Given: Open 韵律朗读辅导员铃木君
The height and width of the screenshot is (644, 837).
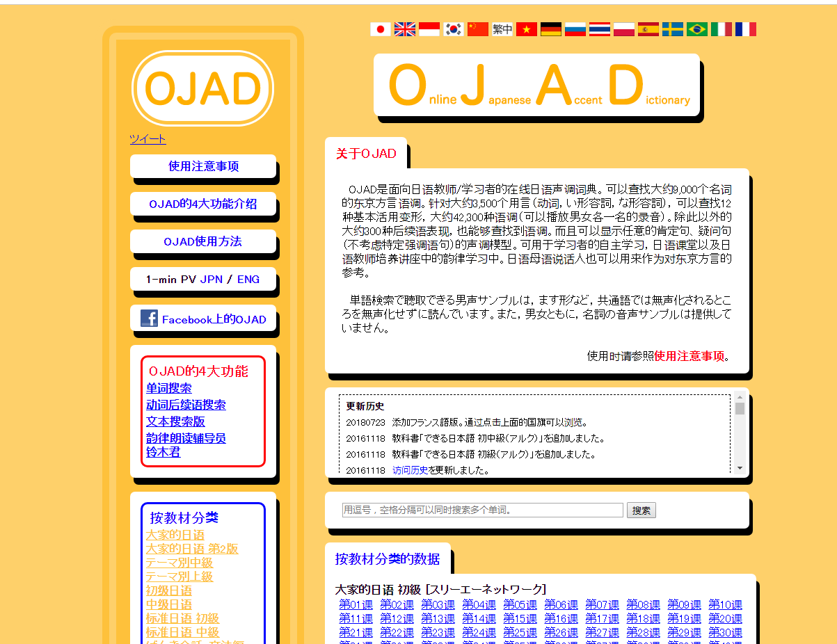Looking at the screenshot, I should tap(186, 445).
